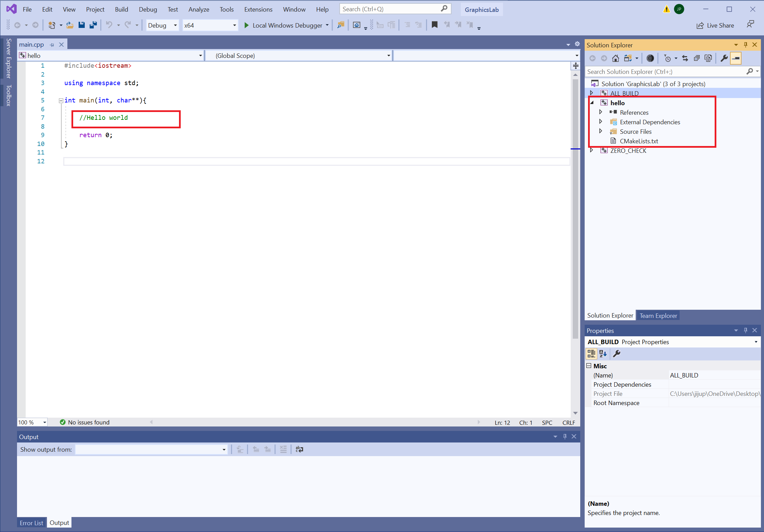The image size is (764, 532).
Task: Click the editor settings gear icon
Action: 577,44
